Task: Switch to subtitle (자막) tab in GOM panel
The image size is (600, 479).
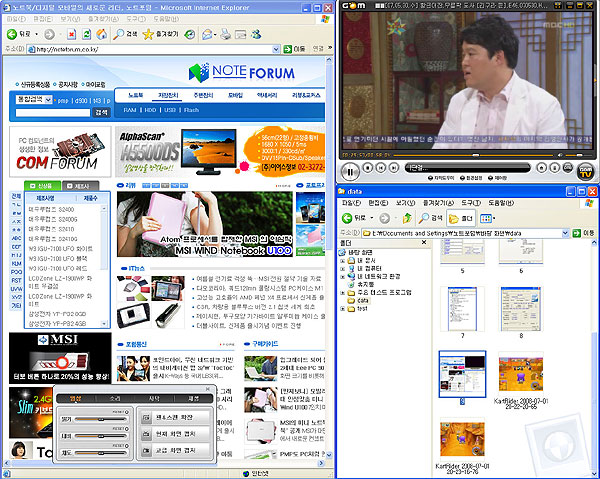Action: pos(154,399)
